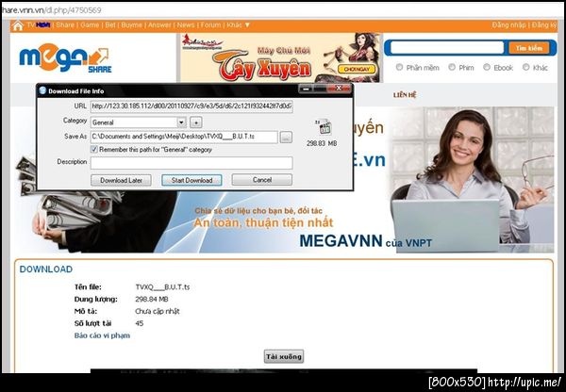Open TV menu item in top bar
This screenshot has width=566, height=392.
(39, 24)
